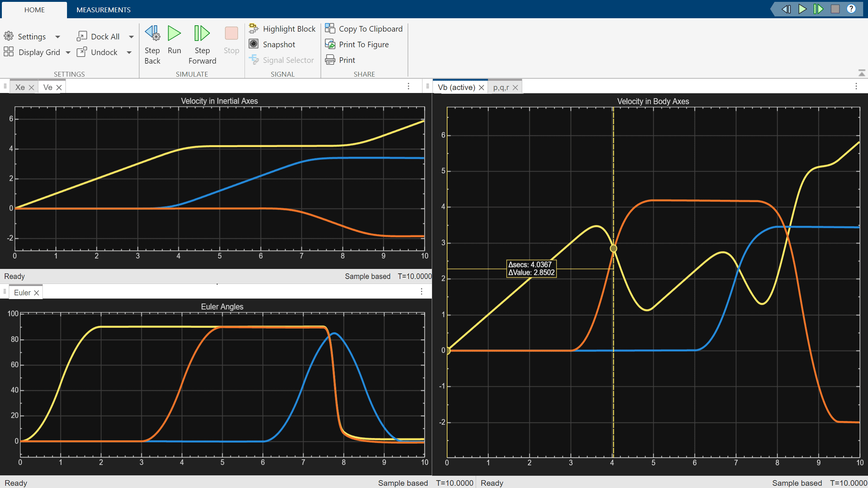Select the p,q,r scope tab
This screenshot has height=488, width=868.
[501, 87]
